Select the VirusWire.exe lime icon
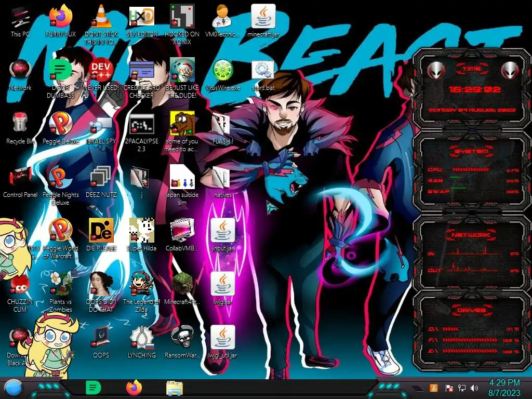Image resolution: width=532 pixels, height=399 pixels. pos(222,71)
